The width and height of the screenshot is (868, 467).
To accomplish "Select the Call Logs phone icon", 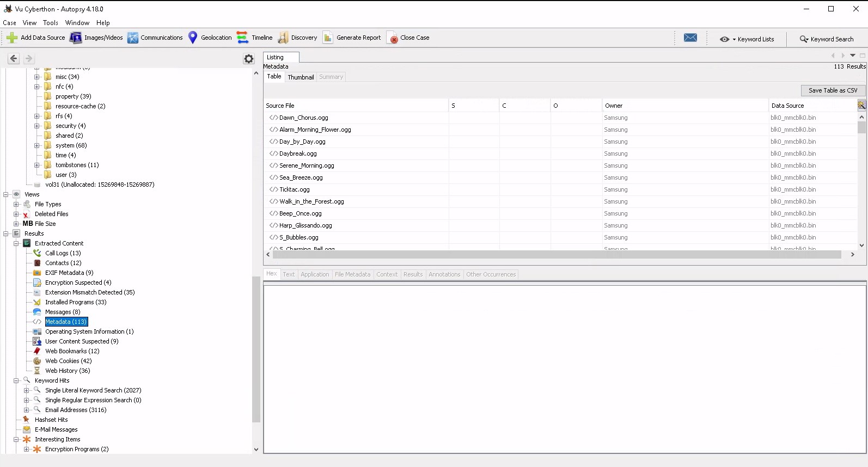I will point(37,253).
